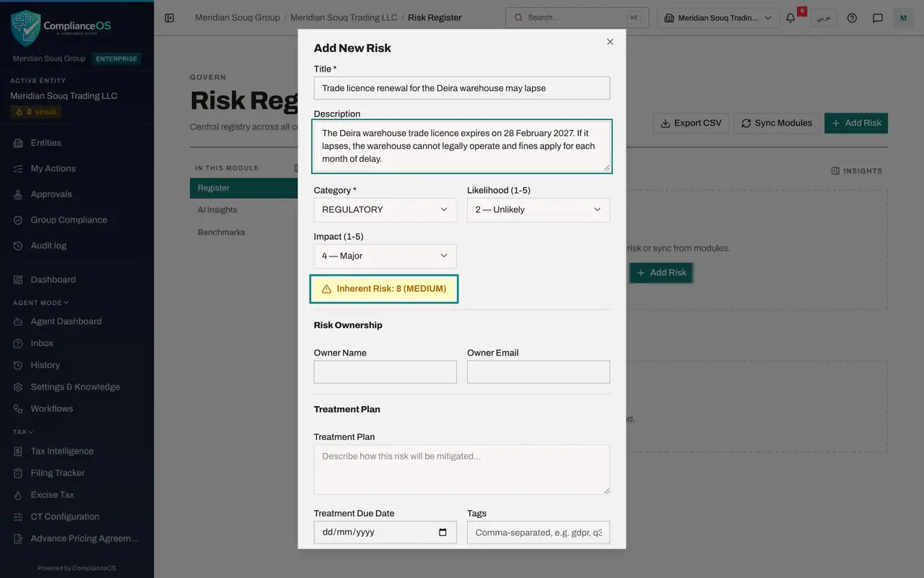The width and height of the screenshot is (924, 578).
Task: Click the Dashboard grid icon
Action: tap(18, 280)
